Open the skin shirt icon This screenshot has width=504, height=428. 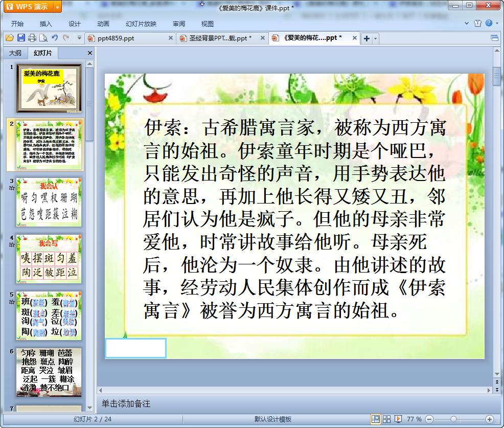(x=477, y=23)
